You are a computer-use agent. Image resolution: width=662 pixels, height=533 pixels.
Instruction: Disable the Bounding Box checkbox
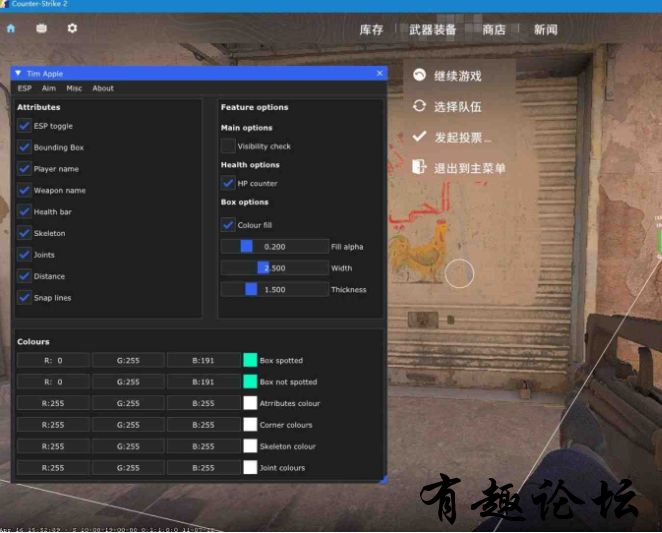pos(24,147)
